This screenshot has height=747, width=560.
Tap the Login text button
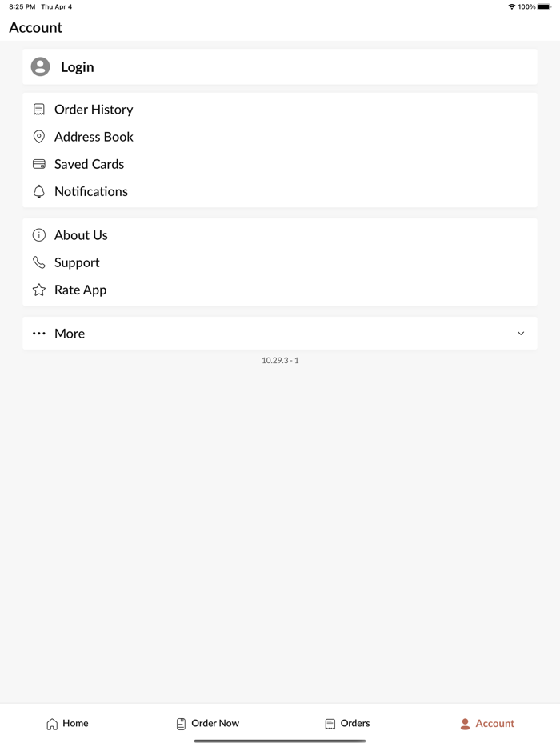point(78,67)
